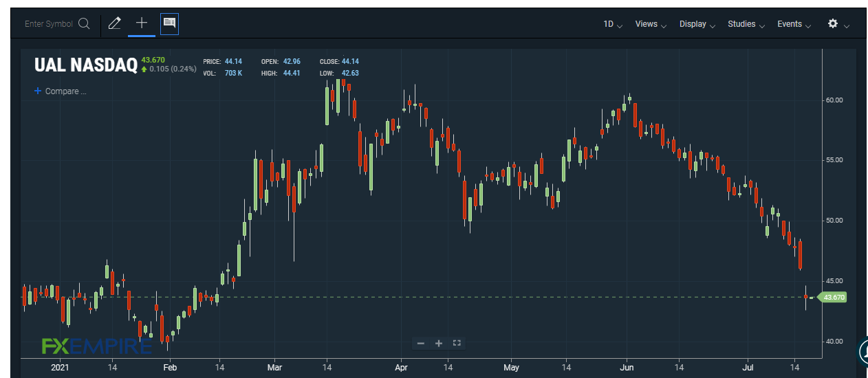This screenshot has width=868, height=378.
Task: Click the 60.00 price axis label
Action: (x=834, y=100)
